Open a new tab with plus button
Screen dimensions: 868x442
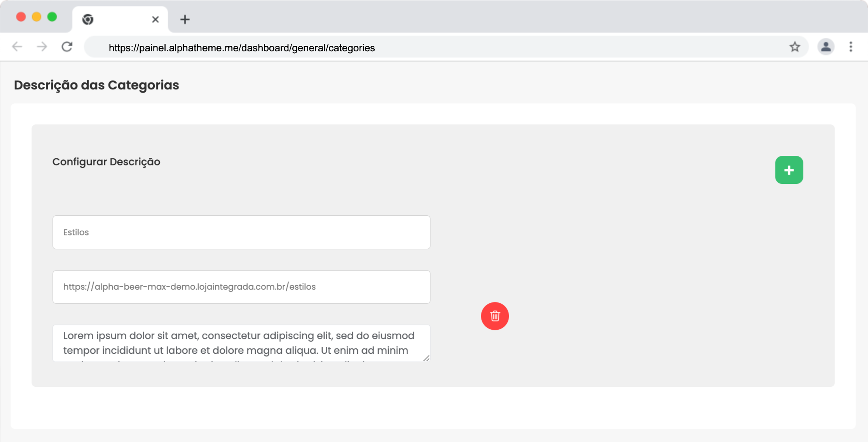click(x=185, y=19)
